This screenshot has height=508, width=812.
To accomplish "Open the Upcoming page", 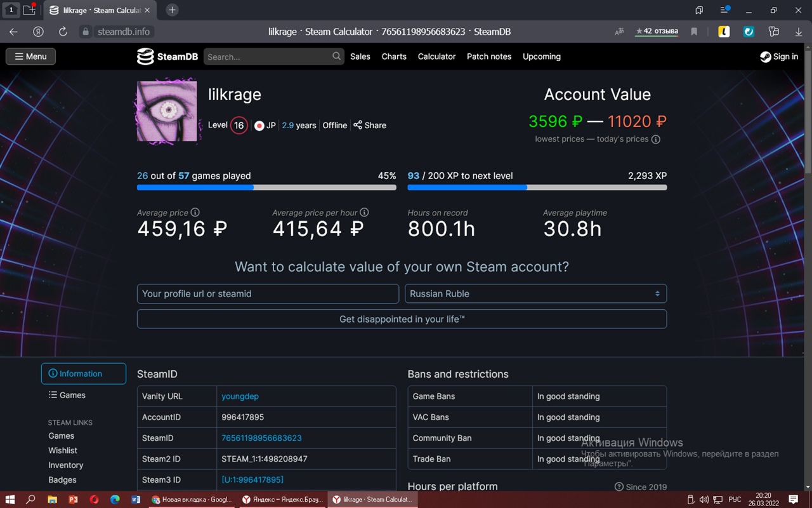I will (542, 57).
